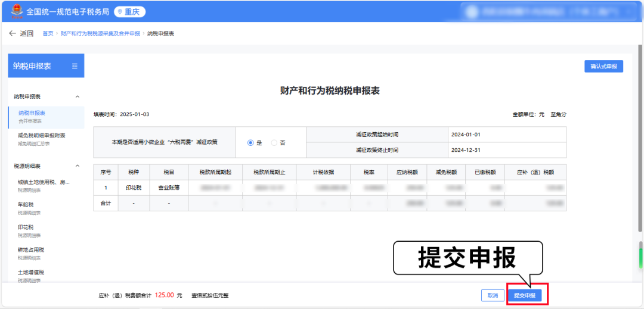
Task: Go to 首页 via breadcrumb
Action: click(x=48, y=33)
